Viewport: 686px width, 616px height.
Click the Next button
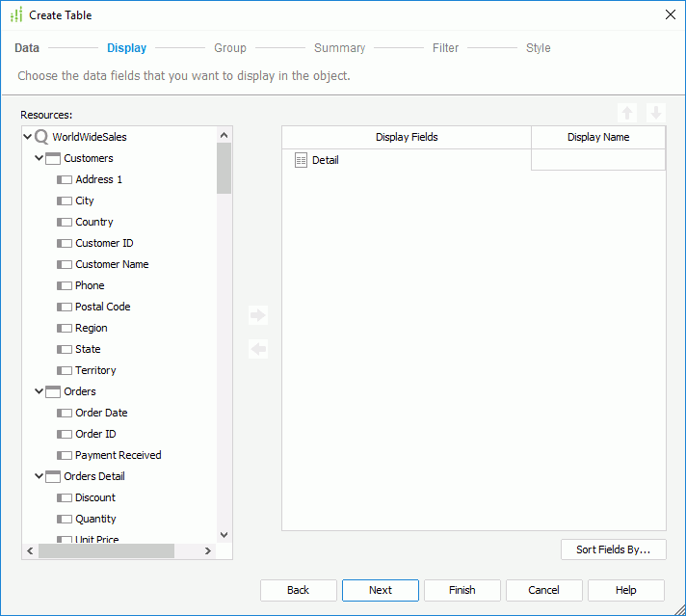tap(381, 590)
